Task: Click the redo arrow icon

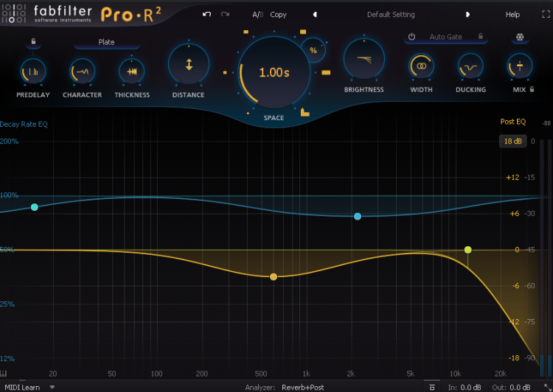Action: coord(225,14)
